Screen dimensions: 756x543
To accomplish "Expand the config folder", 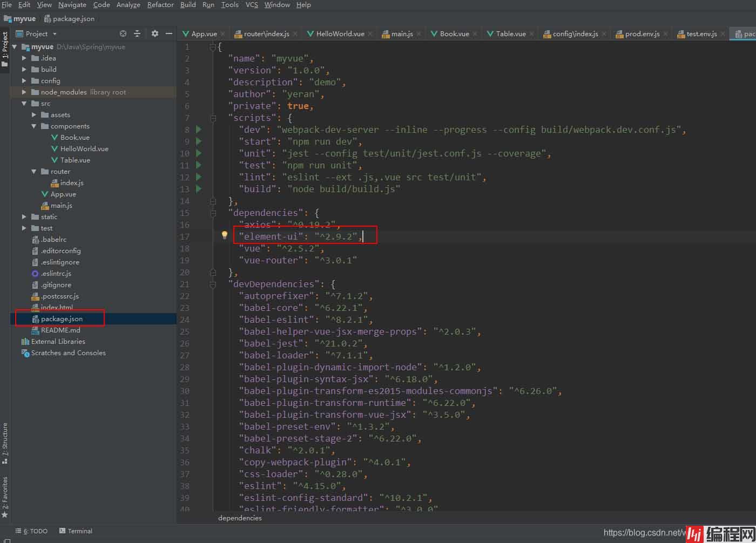I will [x=24, y=80].
